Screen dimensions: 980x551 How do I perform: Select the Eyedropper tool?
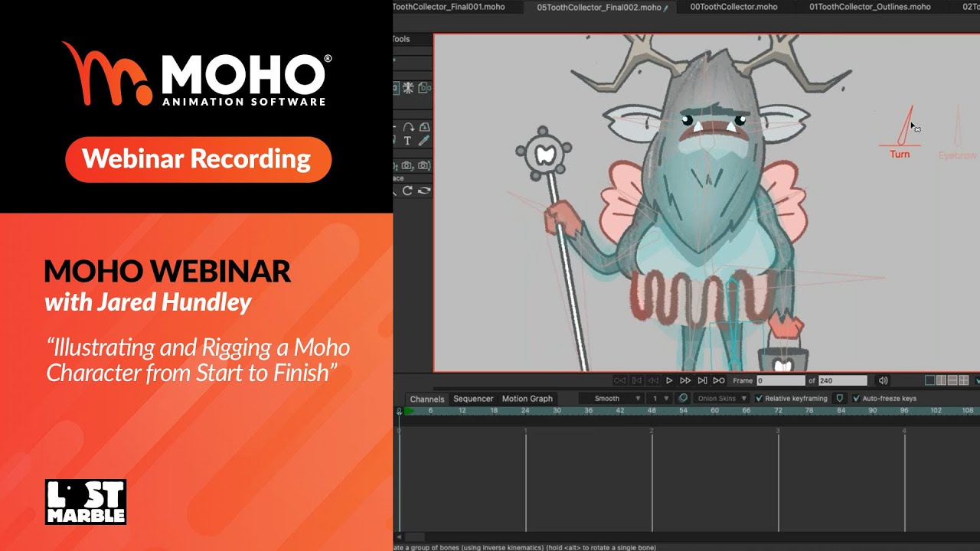[424, 141]
